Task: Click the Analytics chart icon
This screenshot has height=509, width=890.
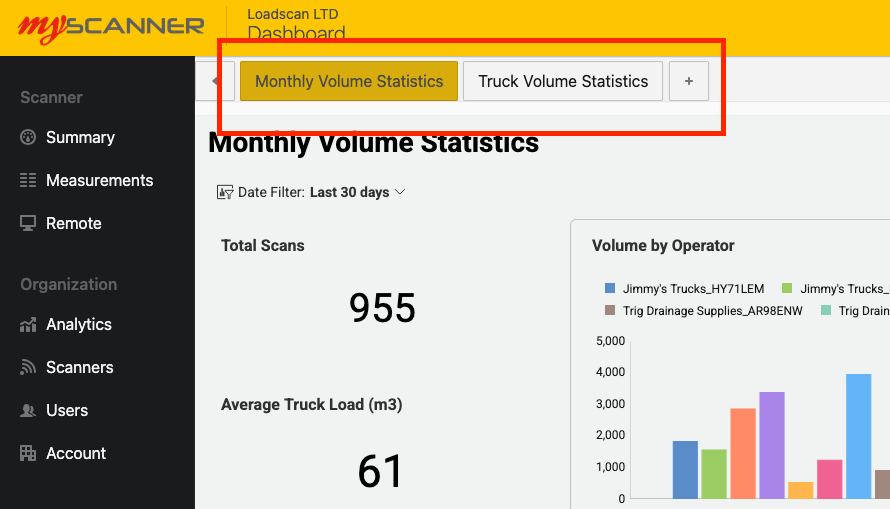Action: click(x=28, y=325)
